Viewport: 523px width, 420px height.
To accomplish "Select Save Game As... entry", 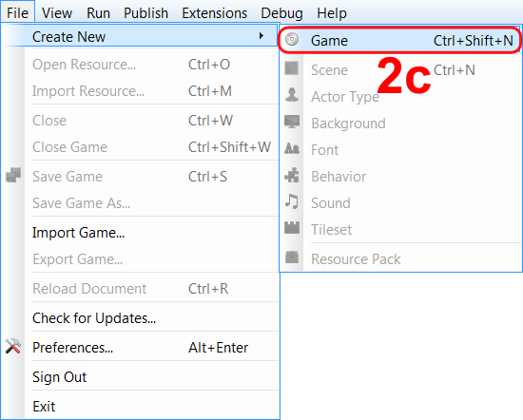I will (x=140, y=203).
